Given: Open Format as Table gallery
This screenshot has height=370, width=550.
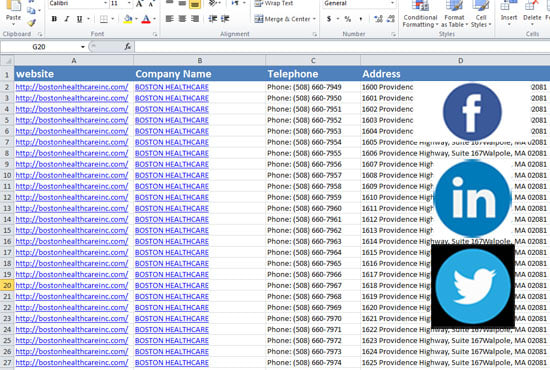Looking at the screenshot, I should coord(455,14).
